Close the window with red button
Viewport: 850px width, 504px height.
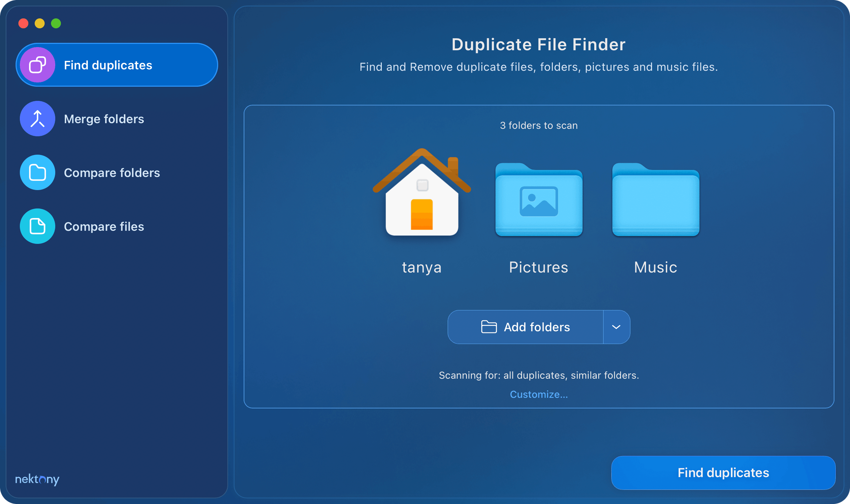(x=23, y=23)
